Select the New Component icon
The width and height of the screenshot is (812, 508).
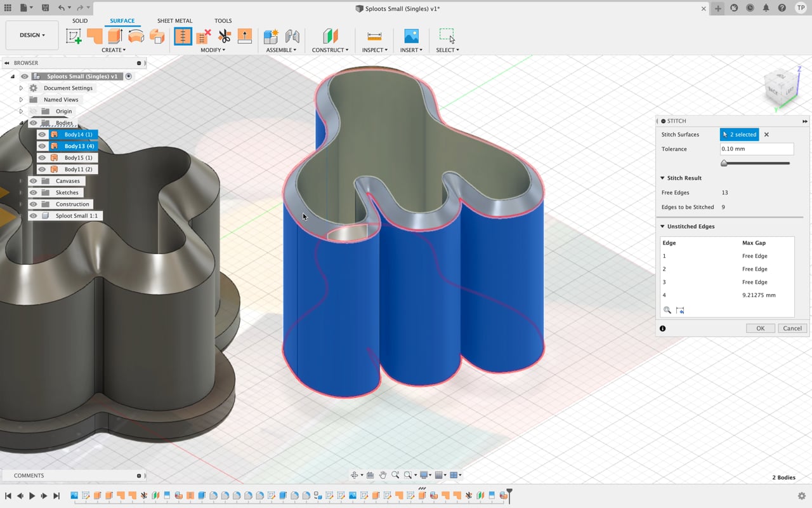click(x=272, y=36)
